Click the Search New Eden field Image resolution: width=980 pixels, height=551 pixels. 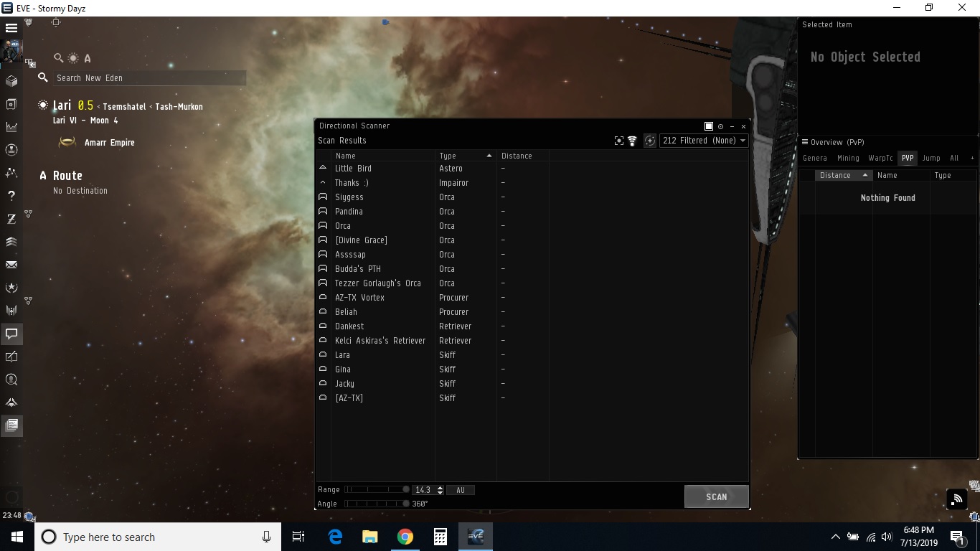tap(149, 77)
